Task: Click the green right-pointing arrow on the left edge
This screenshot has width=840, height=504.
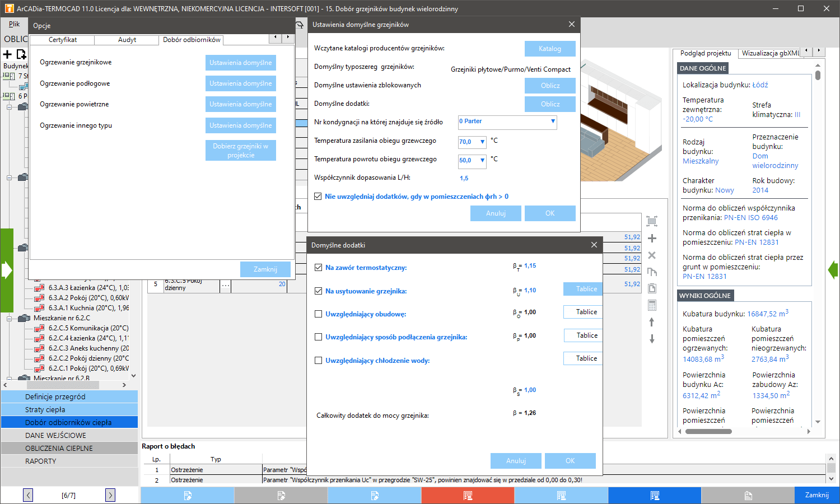Action: click(7, 270)
